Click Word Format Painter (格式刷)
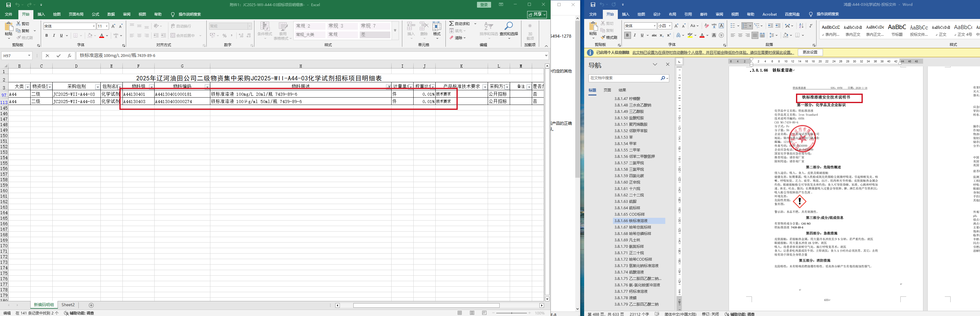Viewport: 980px width, 316px height. click(x=609, y=37)
